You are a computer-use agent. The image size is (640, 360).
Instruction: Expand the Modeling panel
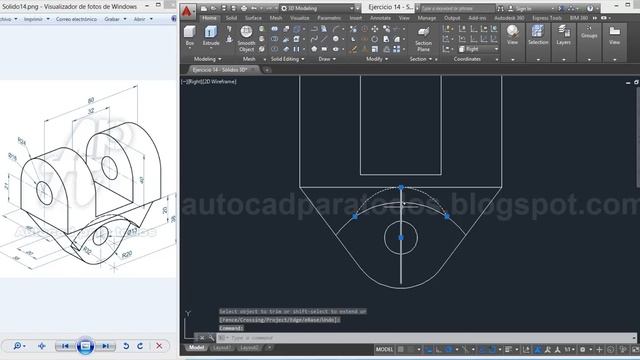(x=207, y=59)
